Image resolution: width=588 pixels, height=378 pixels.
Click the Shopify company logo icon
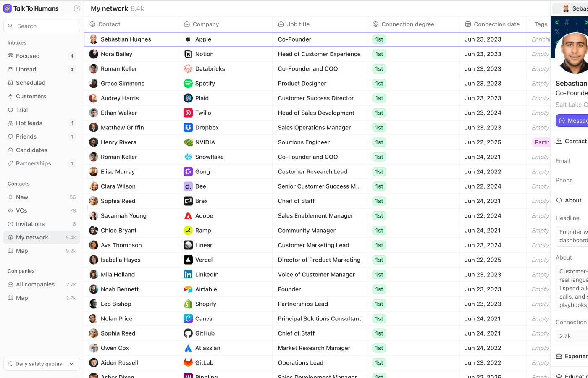click(188, 304)
